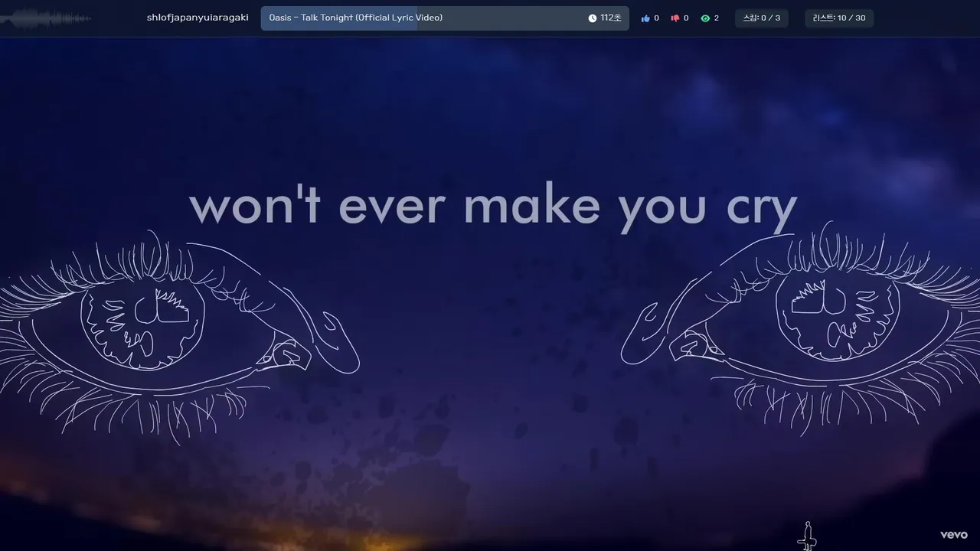
Task: Click the audio waveform visualizer
Action: pyautogui.click(x=46, y=18)
